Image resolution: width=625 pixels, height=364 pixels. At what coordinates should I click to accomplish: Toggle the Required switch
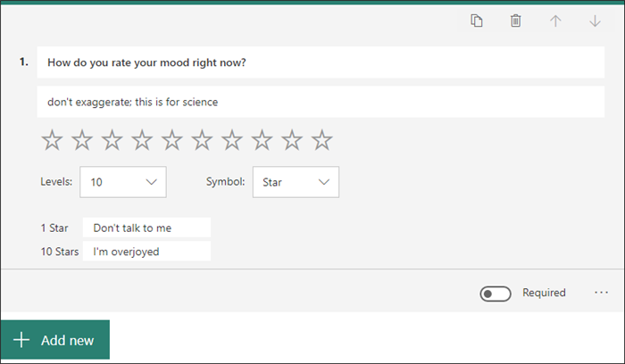(x=495, y=294)
